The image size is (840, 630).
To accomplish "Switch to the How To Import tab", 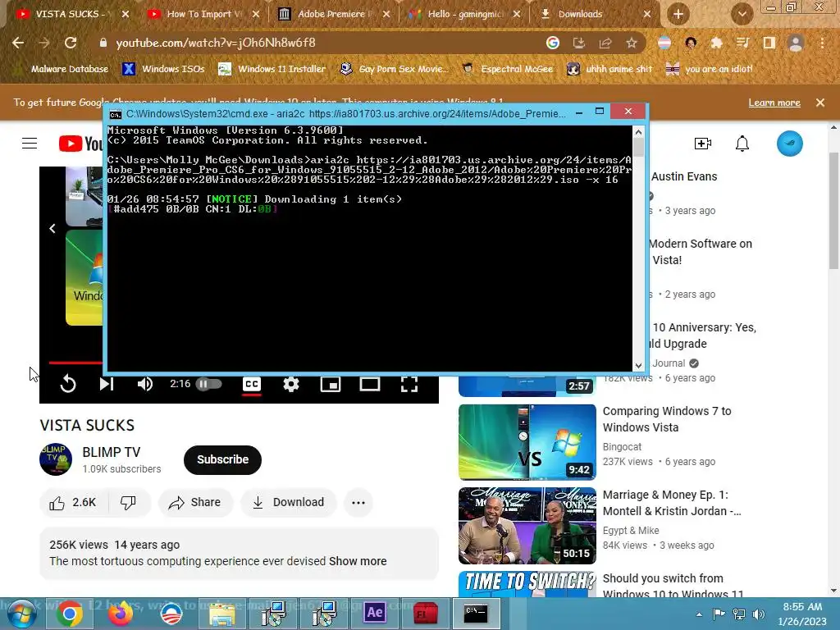I will click(203, 14).
